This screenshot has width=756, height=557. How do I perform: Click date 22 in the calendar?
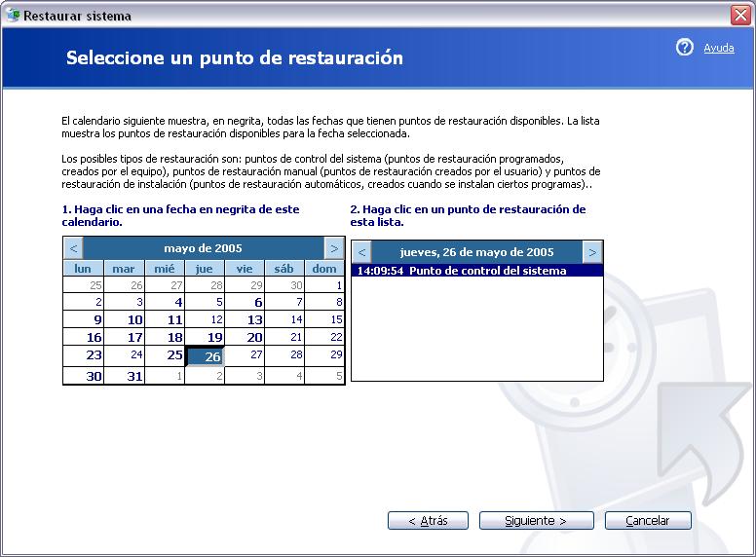point(324,337)
